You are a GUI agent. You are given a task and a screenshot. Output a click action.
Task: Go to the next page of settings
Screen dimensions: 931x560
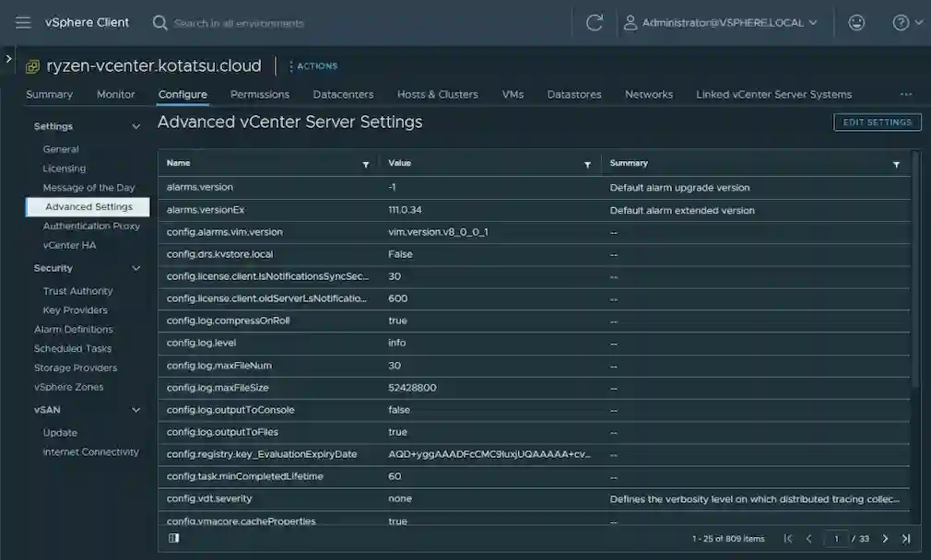pyautogui.click(x=885, y=539)
